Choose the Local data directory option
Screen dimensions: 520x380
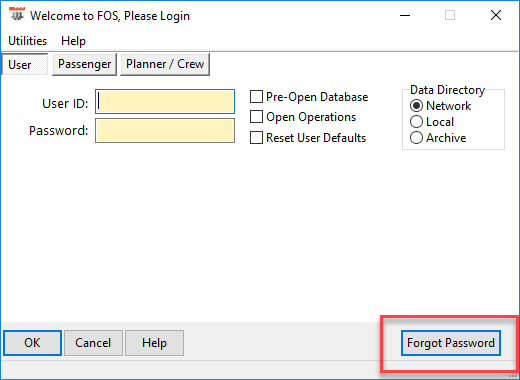(x=416, y=122)
